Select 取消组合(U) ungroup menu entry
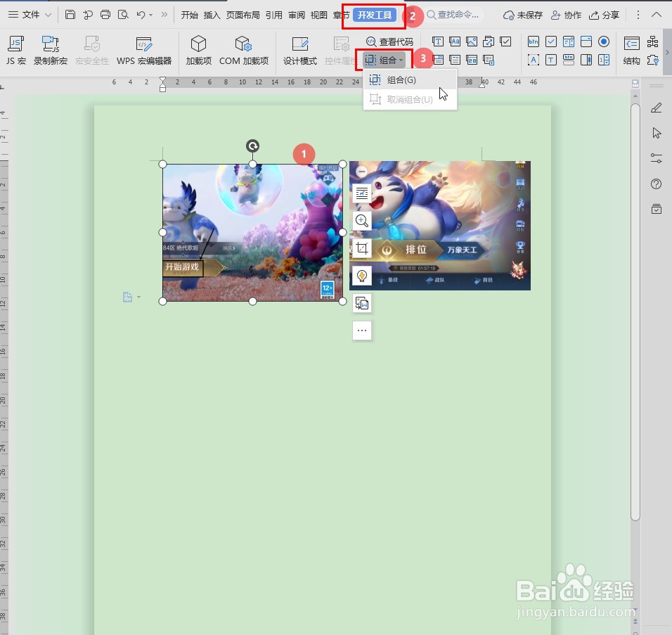 point(410,99)
